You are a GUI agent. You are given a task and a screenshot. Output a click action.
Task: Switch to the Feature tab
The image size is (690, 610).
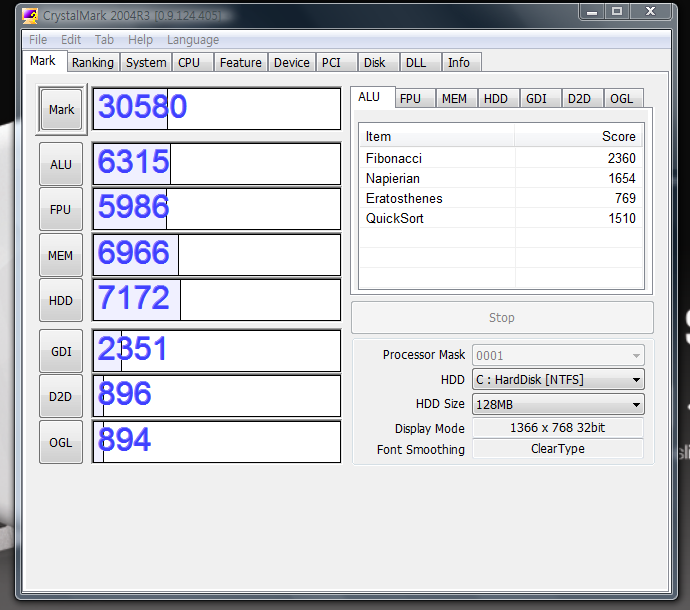241,62
